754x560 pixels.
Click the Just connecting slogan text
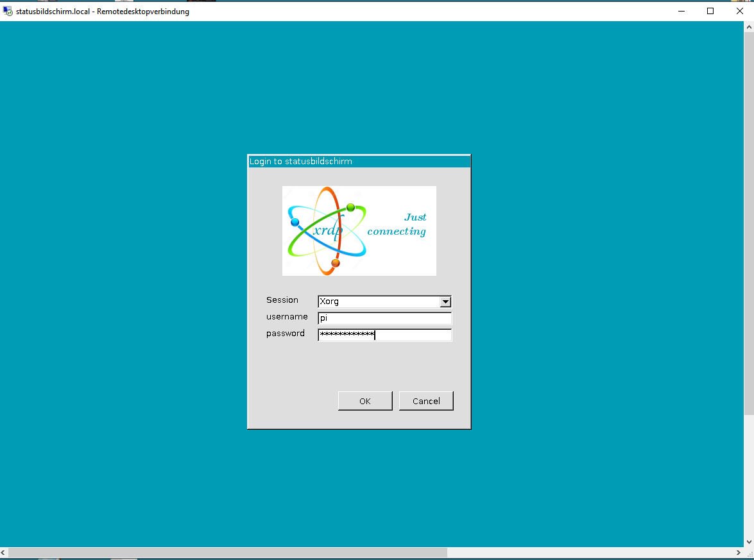[397, 225]
